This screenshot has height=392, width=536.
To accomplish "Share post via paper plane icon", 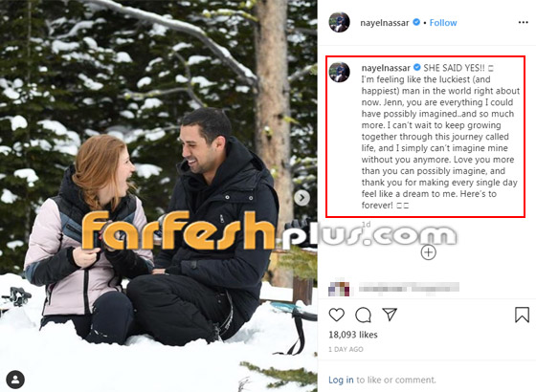I will pyautogui.click(x=390, y=315).
